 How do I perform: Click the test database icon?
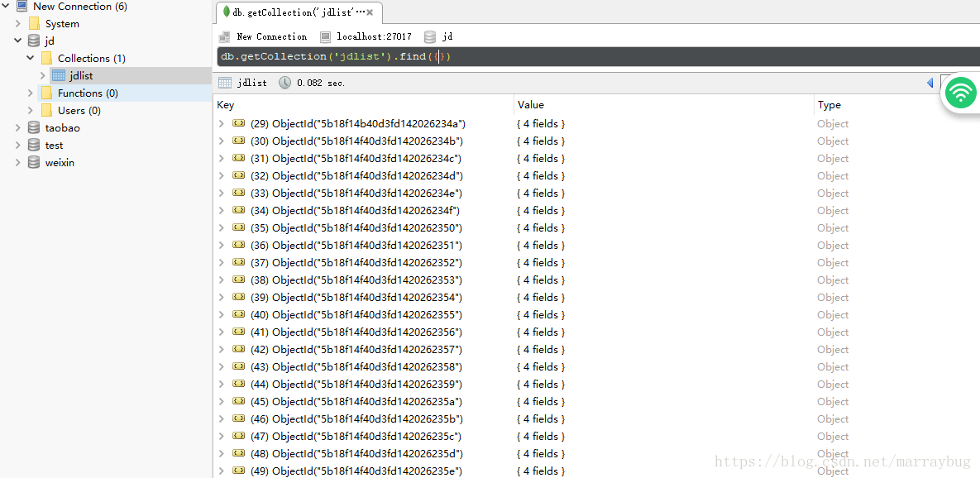(34, 145)
